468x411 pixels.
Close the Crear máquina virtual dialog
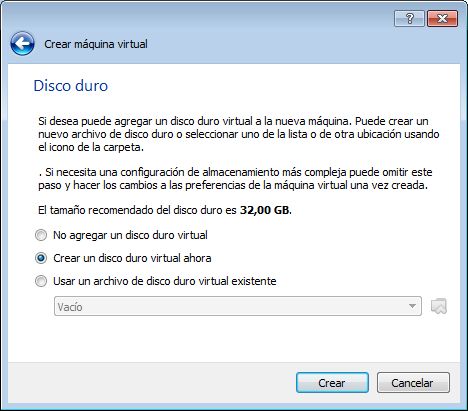click(x=442, y=18)
